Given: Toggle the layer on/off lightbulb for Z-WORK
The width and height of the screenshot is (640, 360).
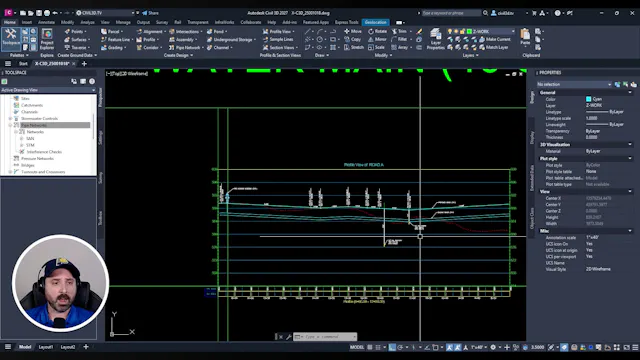Looking at the screenshot, I should point(450,31).
